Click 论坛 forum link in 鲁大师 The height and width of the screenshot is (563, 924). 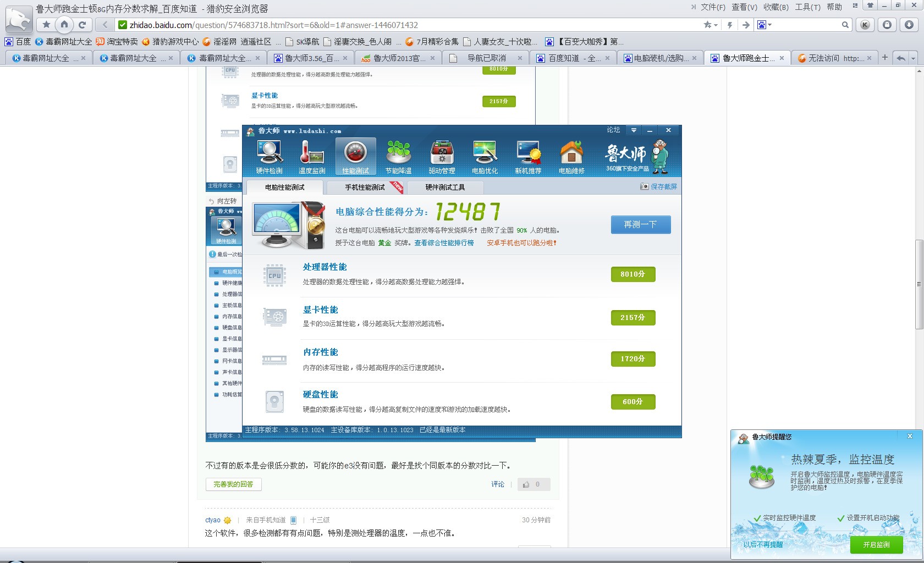pyautogui.click(x=613, y=130)
